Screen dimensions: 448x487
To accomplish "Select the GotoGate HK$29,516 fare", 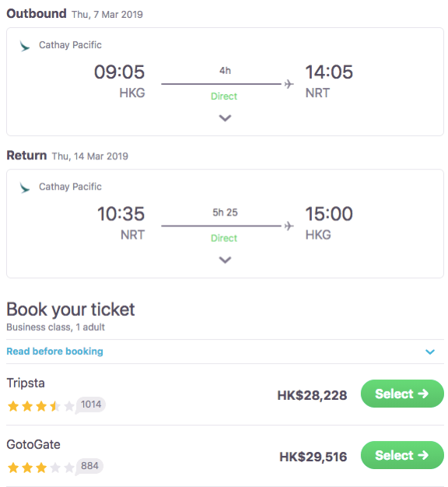I will 402,455.
